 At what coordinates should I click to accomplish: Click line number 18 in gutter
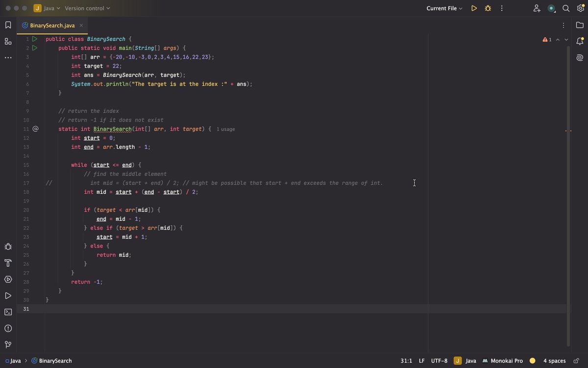26,192
